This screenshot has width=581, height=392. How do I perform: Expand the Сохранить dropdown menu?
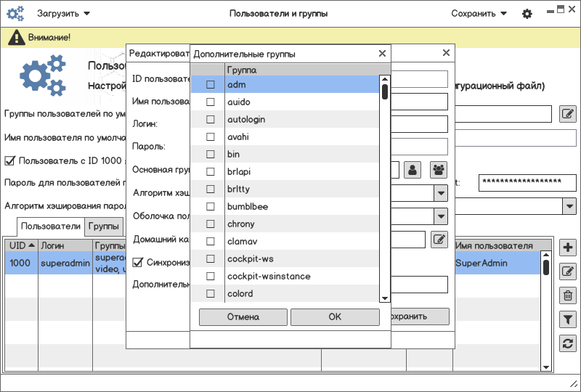tap(479, 14)
